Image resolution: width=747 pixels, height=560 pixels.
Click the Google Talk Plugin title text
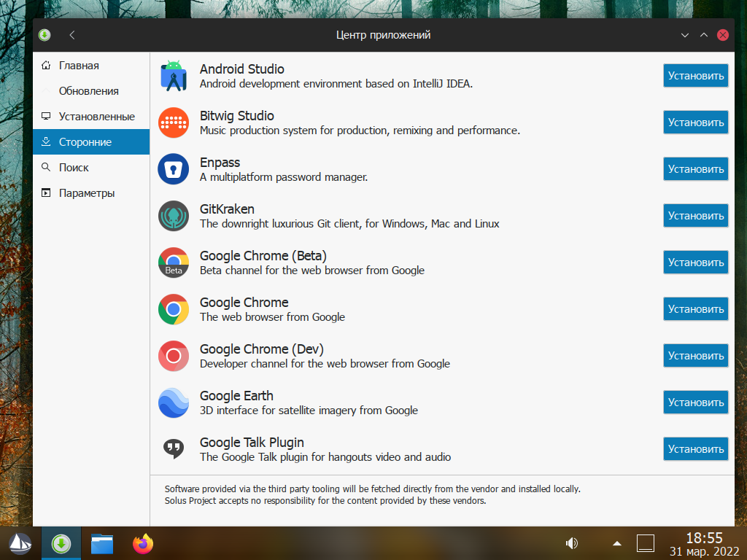tap(252, 443)
